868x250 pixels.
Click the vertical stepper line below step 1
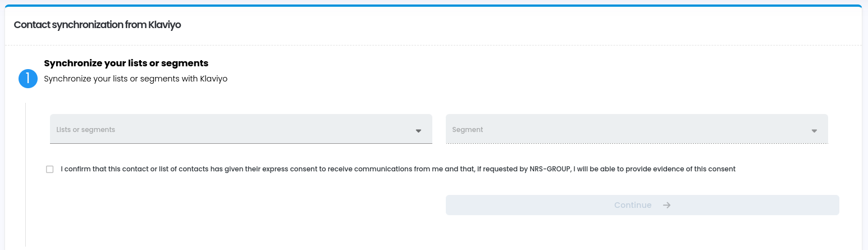pos(26,174)
